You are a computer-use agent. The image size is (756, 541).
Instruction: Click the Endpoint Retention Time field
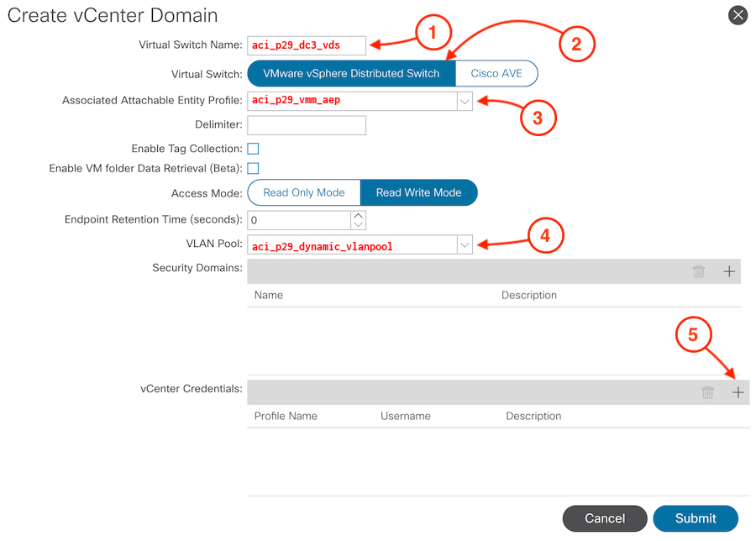[299, 220]
